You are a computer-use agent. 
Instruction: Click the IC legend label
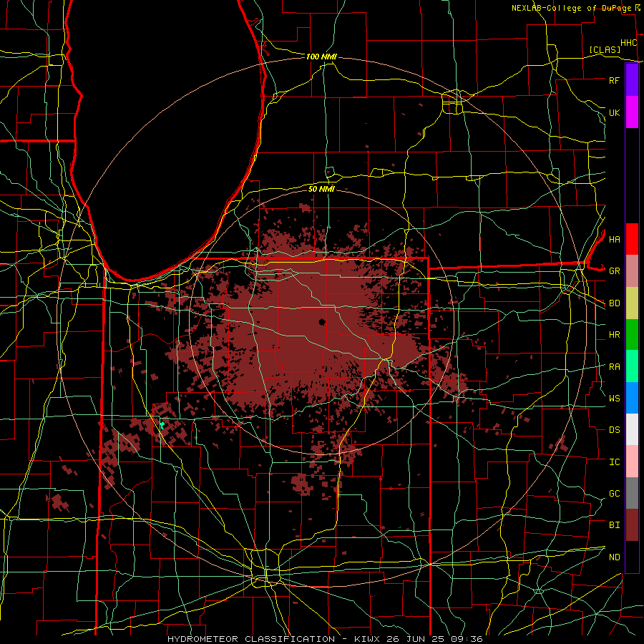coord(614,462)
